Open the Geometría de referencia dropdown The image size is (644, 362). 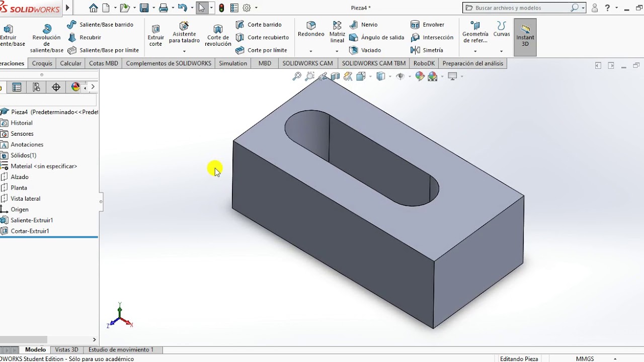tap(475, 51)
